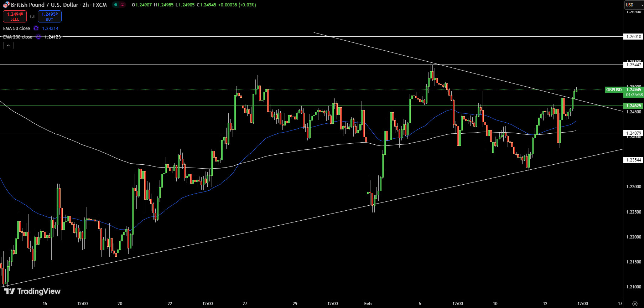Open the British Pound / U.S. Dollar symbol title
644x308 pixels.
tap(59, 5)
